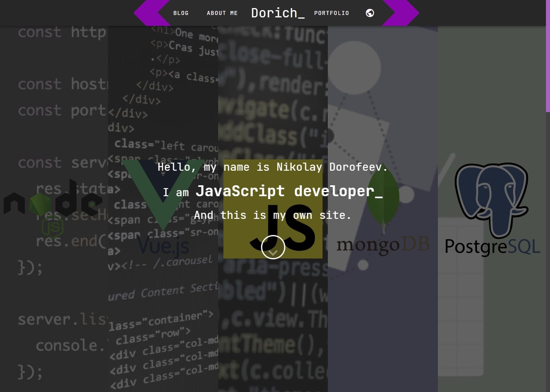Click the mongoDB wordmark text

382,245
